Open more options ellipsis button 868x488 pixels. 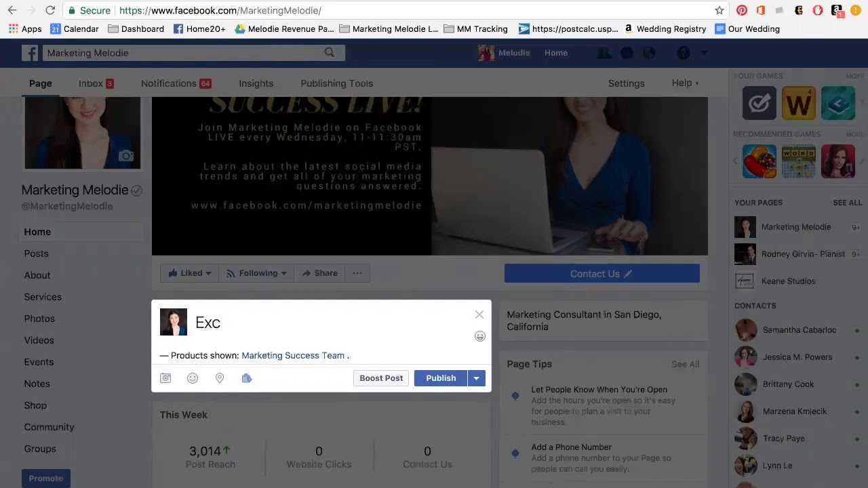357,273
